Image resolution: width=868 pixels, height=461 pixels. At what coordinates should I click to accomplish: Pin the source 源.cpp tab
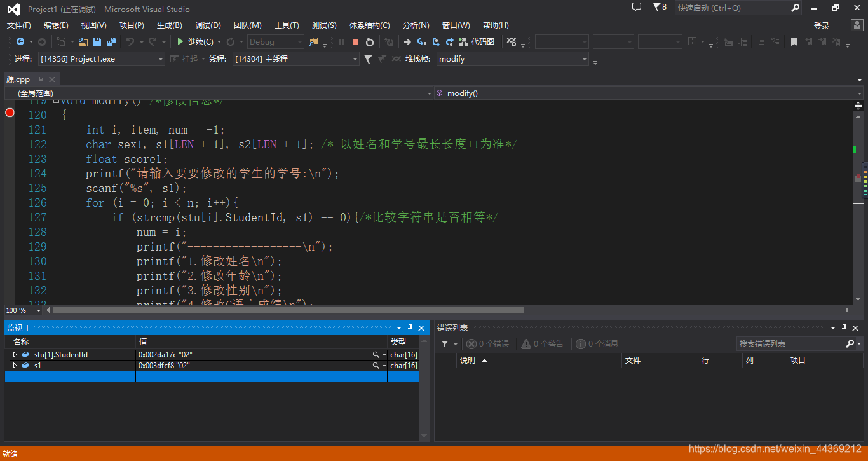click(40, 79)
